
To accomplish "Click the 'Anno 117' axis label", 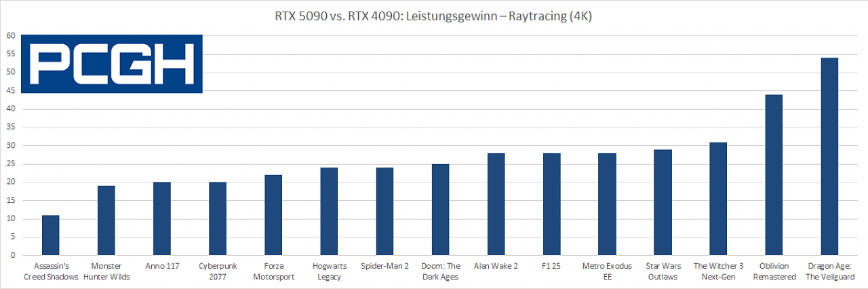I will pos(162,266).
